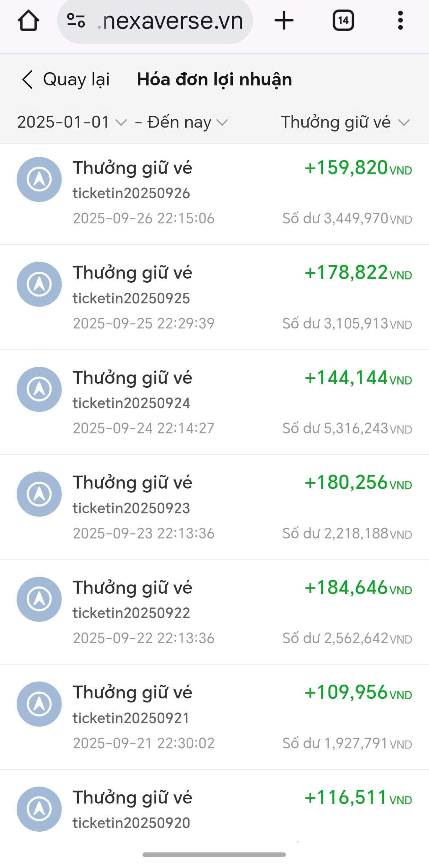The width and height of the screenshot is (429, 868).
Task: Click the Quay lại back link
Action: coord(76,79)
